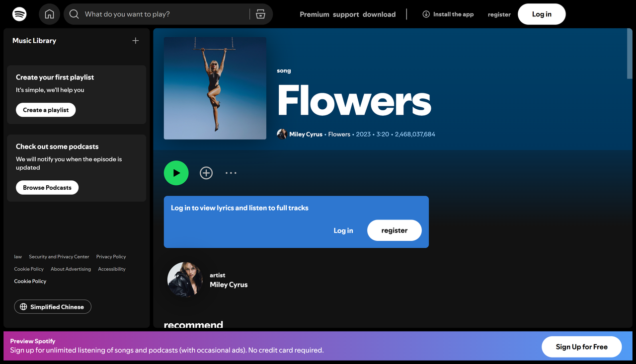Click the Spotify logo icon
Viewport: 636px width, 364px height.
coord(19,14)
